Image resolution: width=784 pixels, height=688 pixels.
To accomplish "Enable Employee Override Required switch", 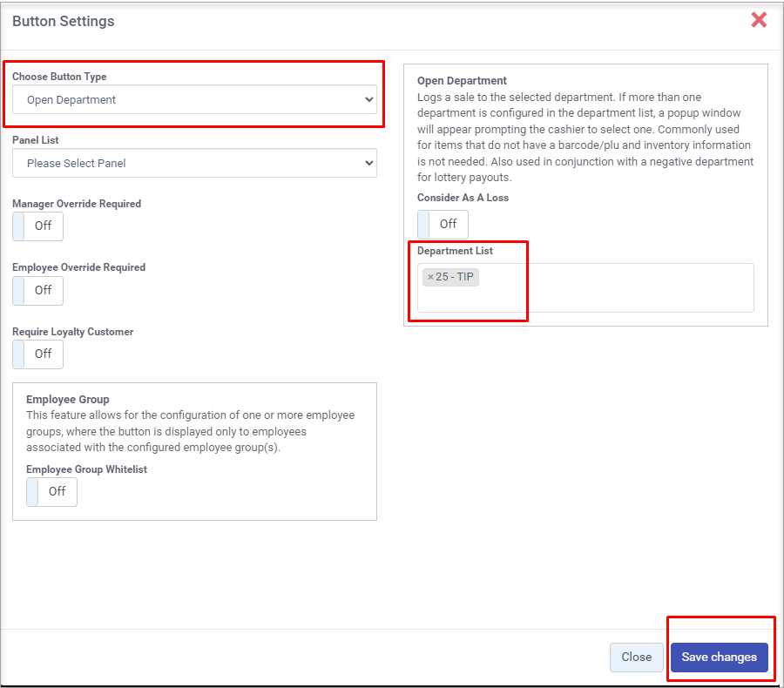I will click(37, 290).
